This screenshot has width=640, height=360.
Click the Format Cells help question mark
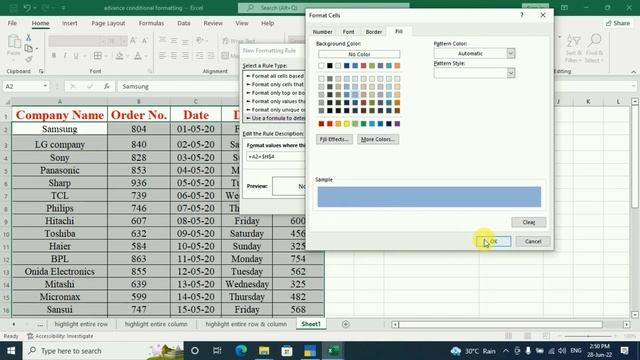(521, 15)
